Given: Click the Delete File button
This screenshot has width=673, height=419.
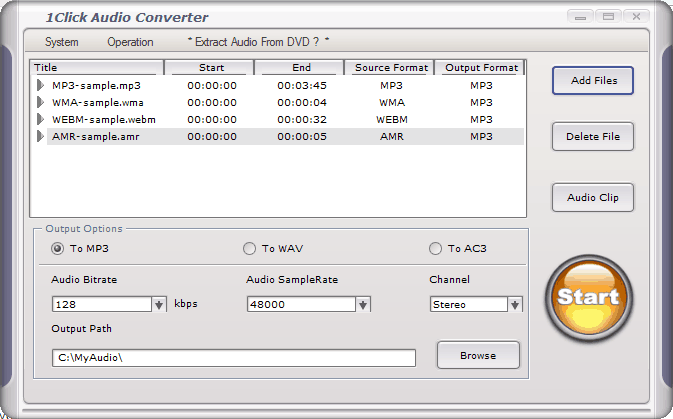Looking at the screenshot, I should pyautogui.click(x=593, y=137).
